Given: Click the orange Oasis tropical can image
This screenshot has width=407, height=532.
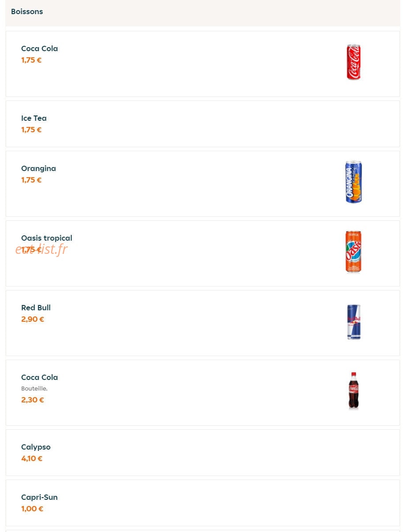Looking at the screenshot, I should tap(353, 252).
